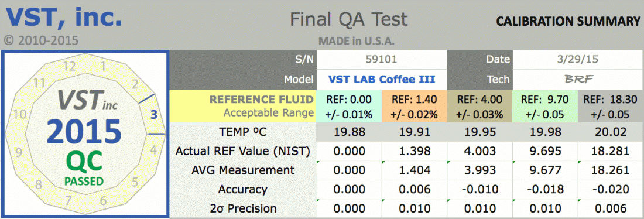Click the VST LAB Coffee III model cell
Image resolution: width=644 pixels, height=219 pixels.
[381, 79]
